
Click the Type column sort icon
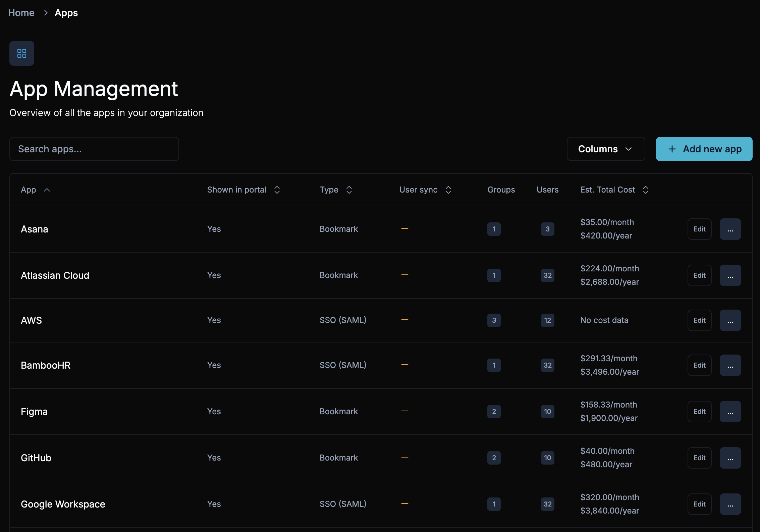(x=349, y=190)
